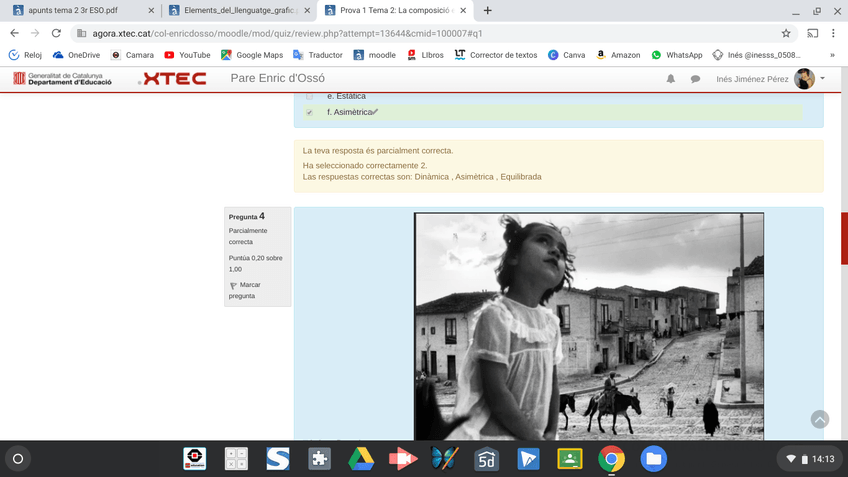
Task: Open Google Drive from the shelf
Action: (x=361, y=459)
